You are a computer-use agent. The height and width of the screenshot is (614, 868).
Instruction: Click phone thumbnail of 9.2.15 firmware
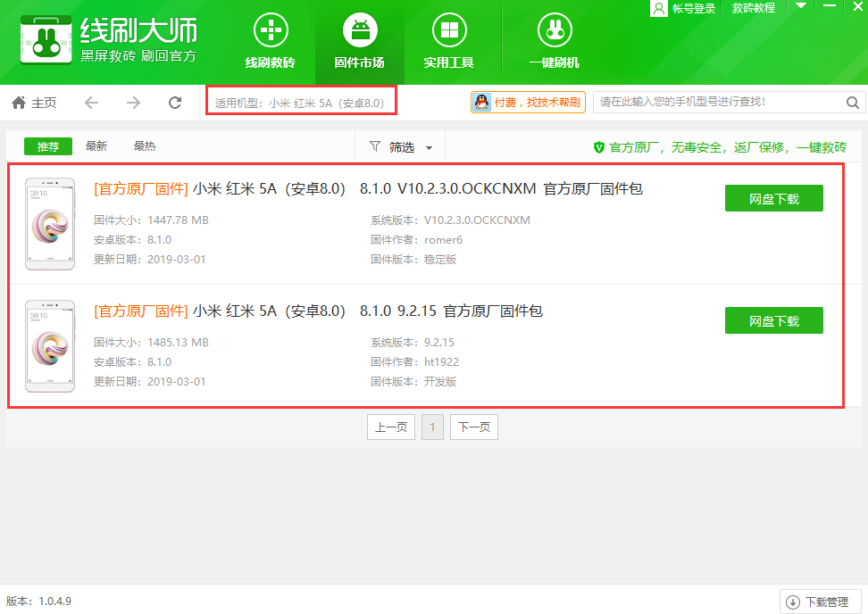[50, 346]
